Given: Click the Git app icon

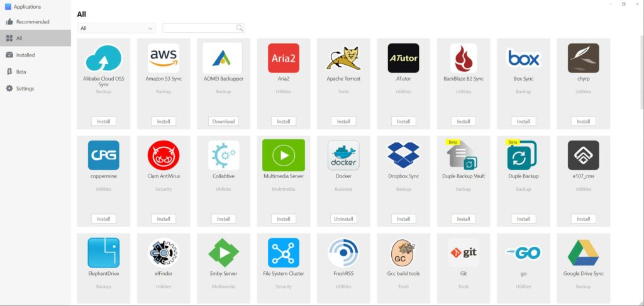Looking at the screenshot, I should tap(464, 252).
